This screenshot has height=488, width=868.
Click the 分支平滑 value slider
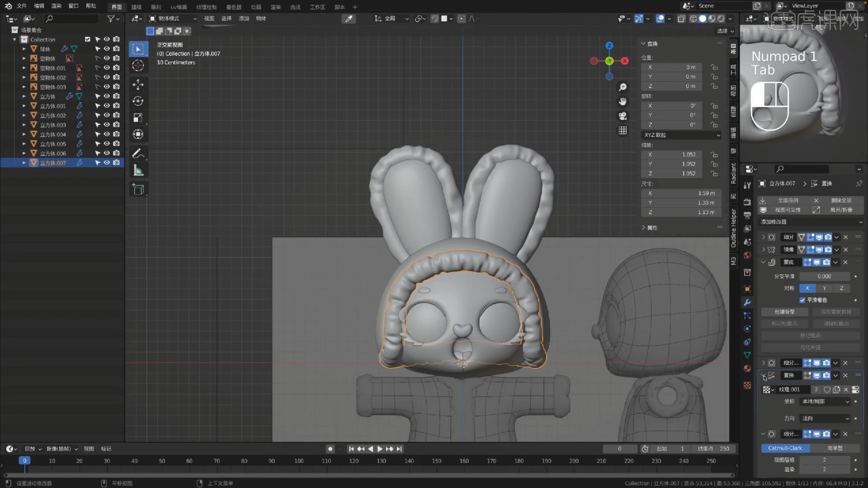(825, 276)
